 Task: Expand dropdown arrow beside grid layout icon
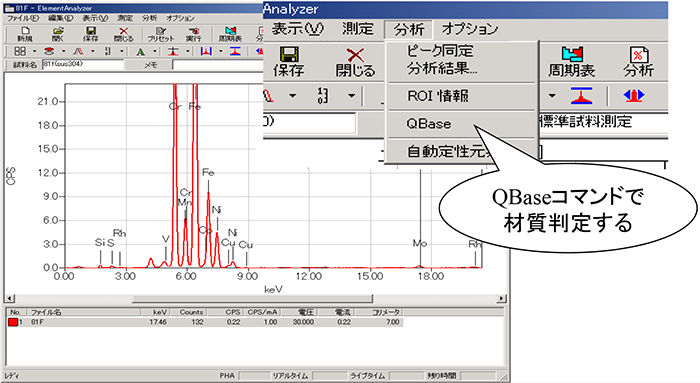tap(34, 51)
